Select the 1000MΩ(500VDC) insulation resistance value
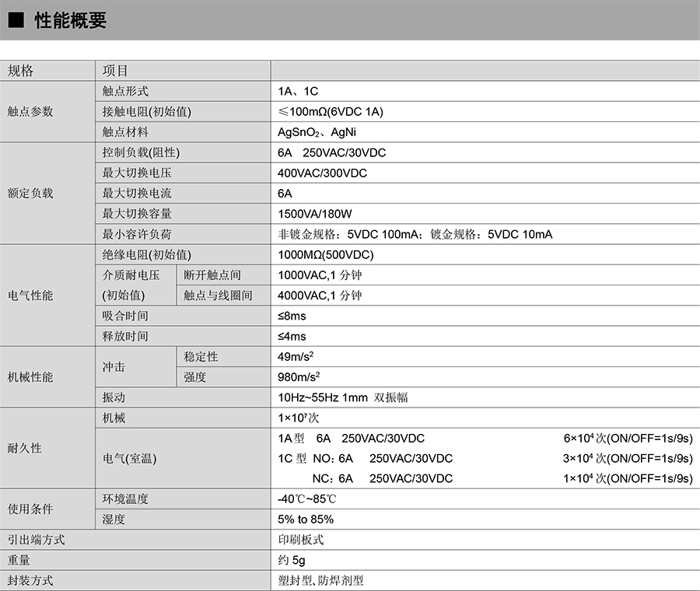Viewport: 700px width, 591px height. (x=326, y=254)
